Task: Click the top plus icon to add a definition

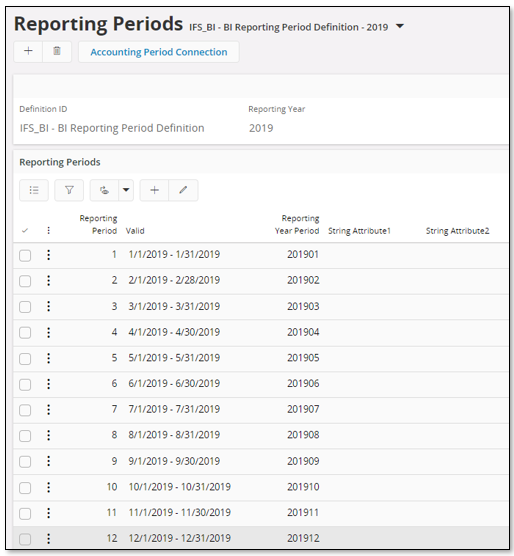Action: [28, 51]
